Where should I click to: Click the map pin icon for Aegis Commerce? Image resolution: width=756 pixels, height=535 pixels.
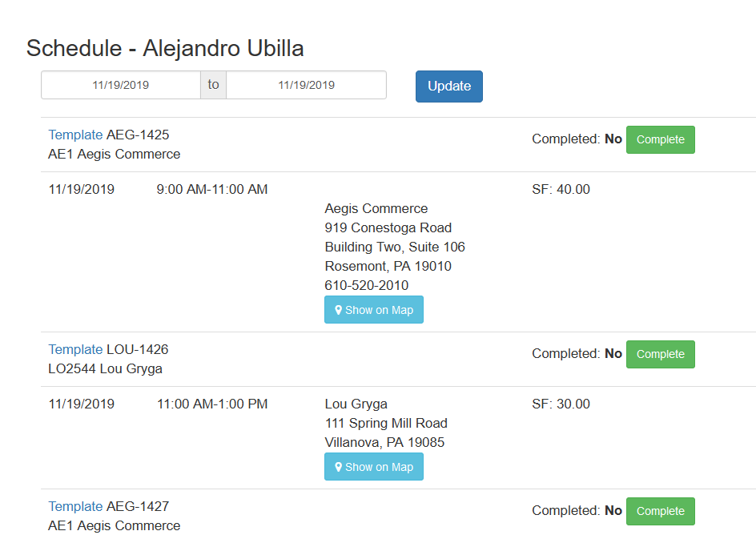point(339,310)
